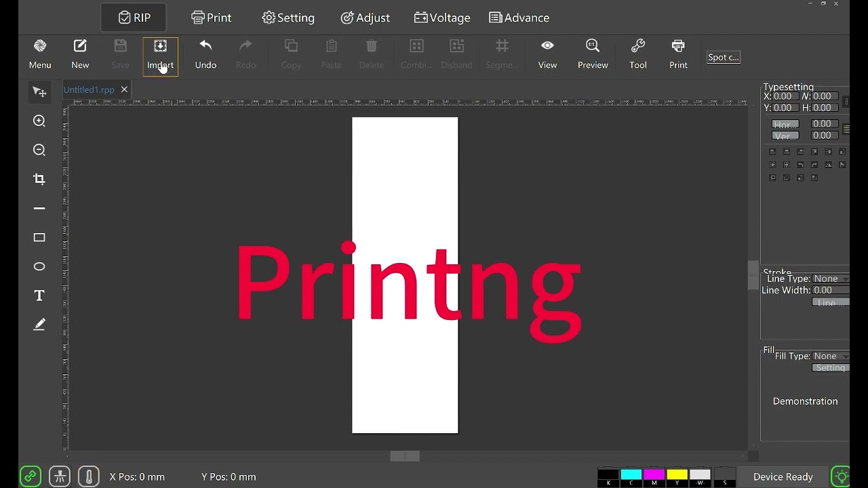Viewport: 868px width, 488px height.
Task: Select the Text tool
Action: tap(39, 296)
